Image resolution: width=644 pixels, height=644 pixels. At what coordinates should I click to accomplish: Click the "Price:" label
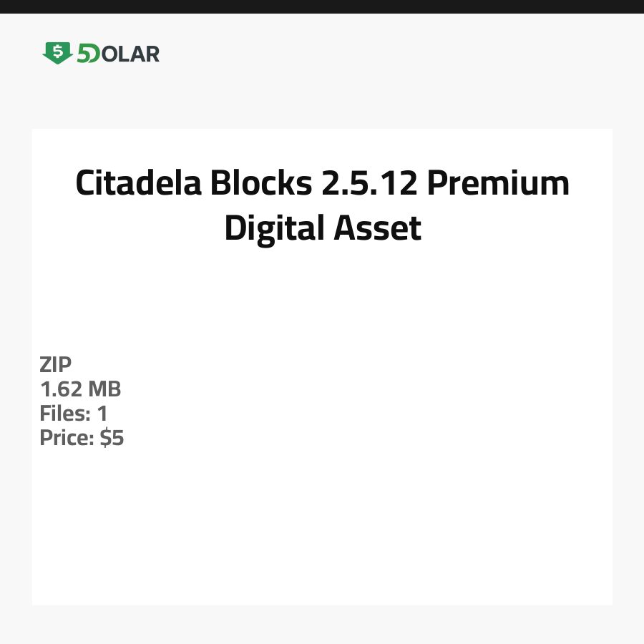tap(67, 438)
